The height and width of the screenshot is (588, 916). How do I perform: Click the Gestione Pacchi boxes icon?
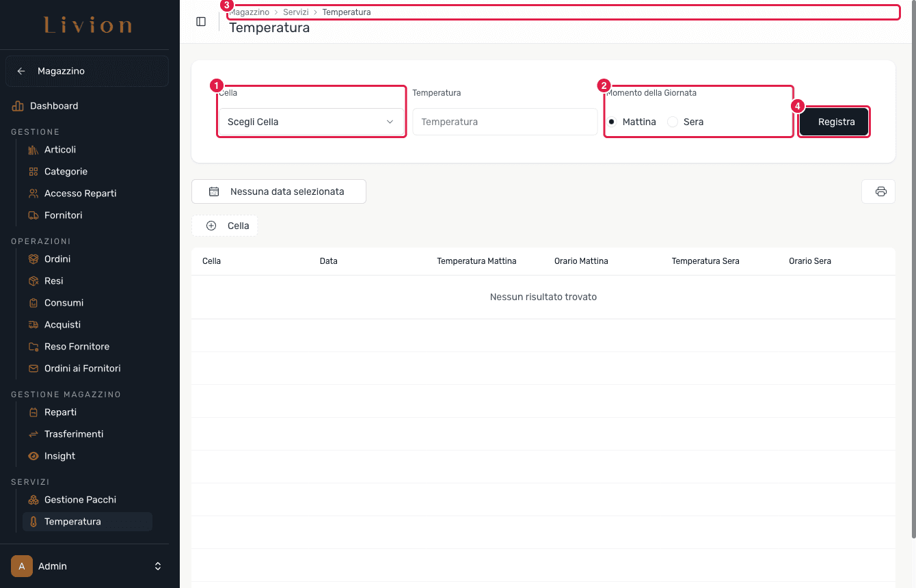click(33, 500)
